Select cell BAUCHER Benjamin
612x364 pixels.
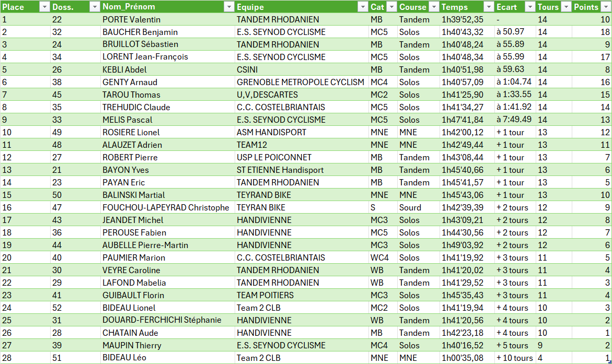167,32
